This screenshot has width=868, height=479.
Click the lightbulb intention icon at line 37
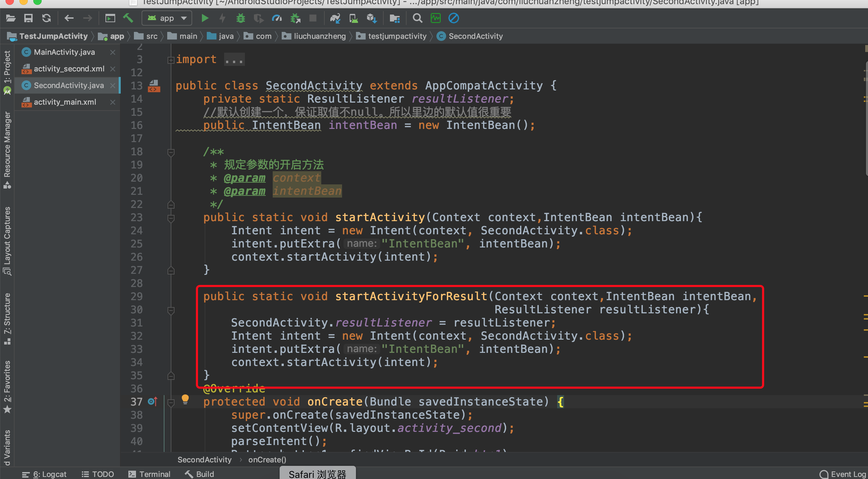coord(185,399)
